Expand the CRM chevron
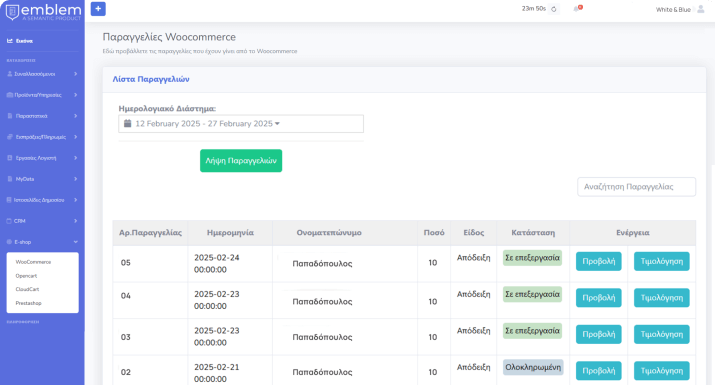The height and width of the screenshot is (385, 717). pyautogui.click(x=75, y=221)
